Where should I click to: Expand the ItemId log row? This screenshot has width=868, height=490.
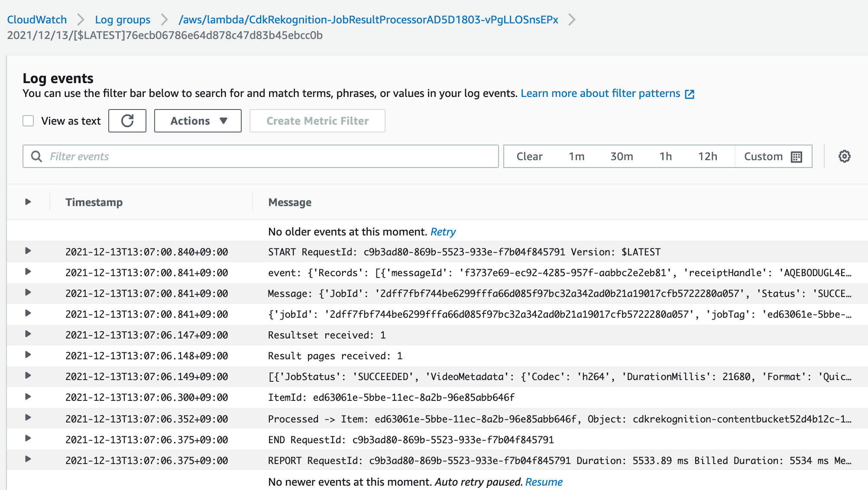click(x=28, y=397)
